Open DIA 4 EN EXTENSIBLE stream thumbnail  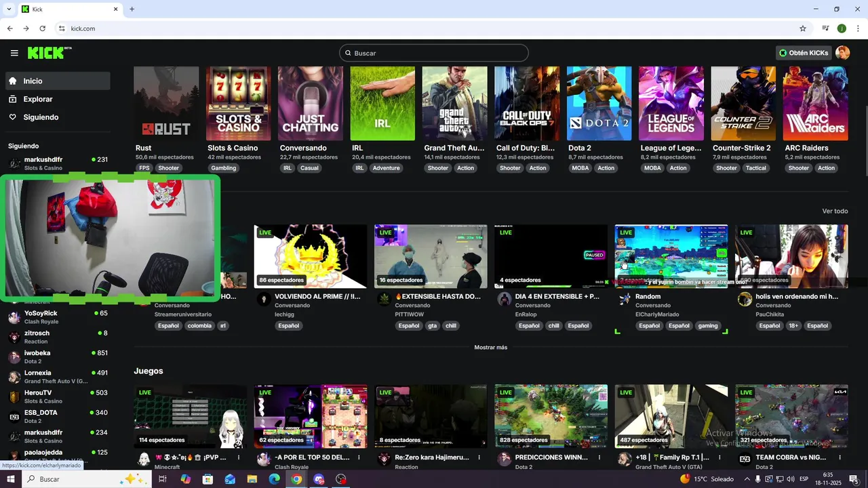551,256
